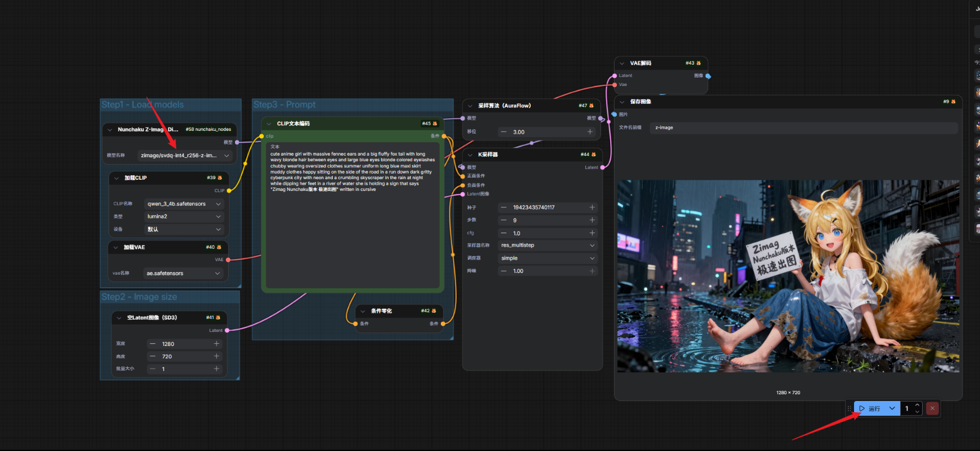Click the blue 图像 output dot on VAE解码
This screenshot has height=451, width=980.
pos(708,76)
